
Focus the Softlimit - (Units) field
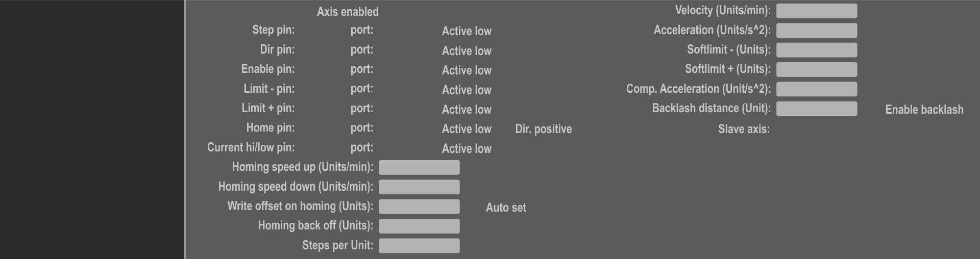[816, 50]
